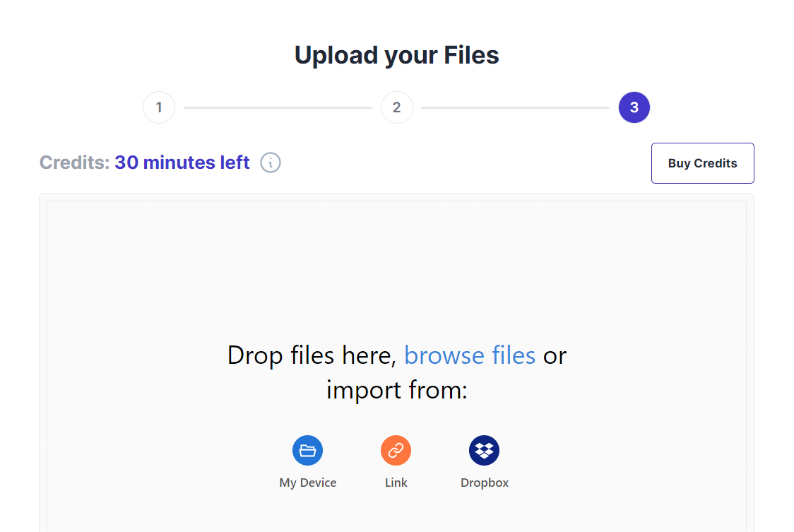Choose the Dropbox logo icon
Image resolution: width=794 pixels, height=532 pixels.
pyautogui.click(x=484, y=450)
